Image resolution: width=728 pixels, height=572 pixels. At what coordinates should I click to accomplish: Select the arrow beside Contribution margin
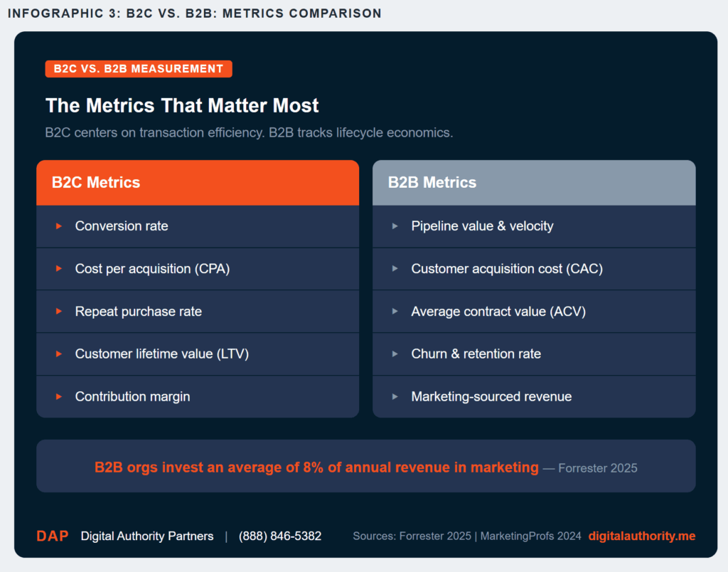[x=59, y=397]
